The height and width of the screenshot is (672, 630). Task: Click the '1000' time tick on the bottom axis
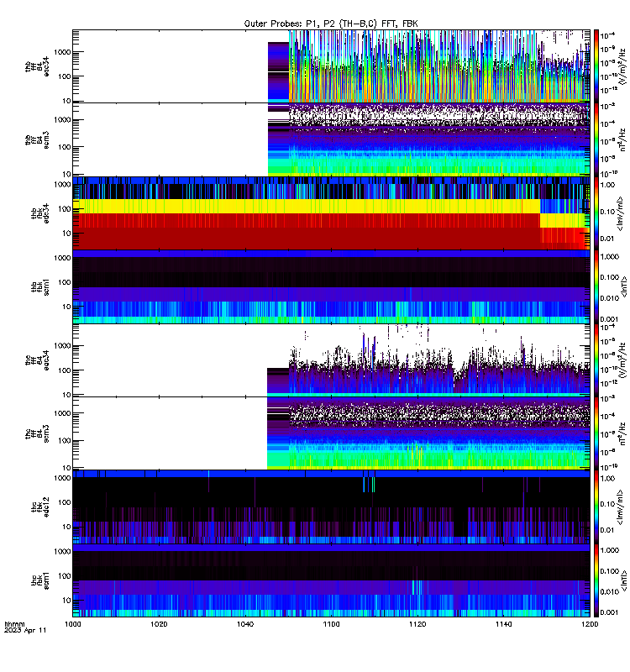coord(72,624)
